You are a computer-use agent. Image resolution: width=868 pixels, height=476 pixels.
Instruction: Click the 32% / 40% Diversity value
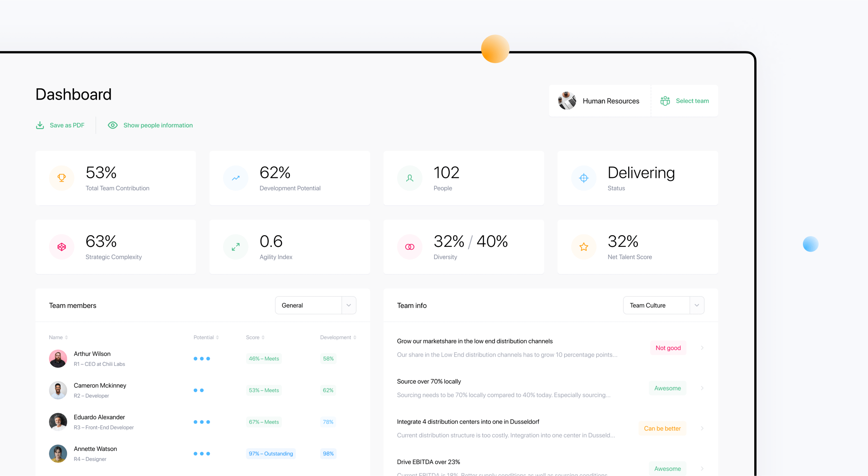point(471,242)
